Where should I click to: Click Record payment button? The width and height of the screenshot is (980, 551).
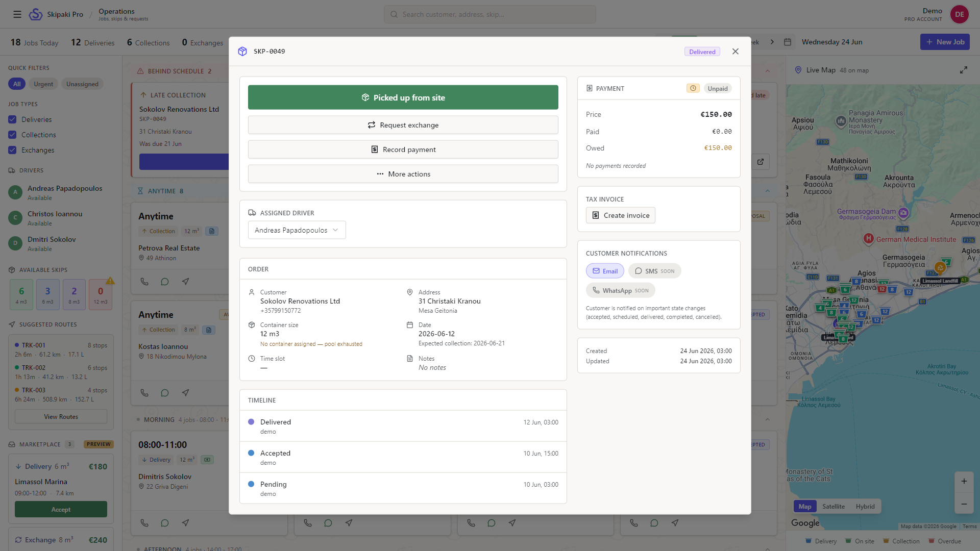tap(403, 149)
